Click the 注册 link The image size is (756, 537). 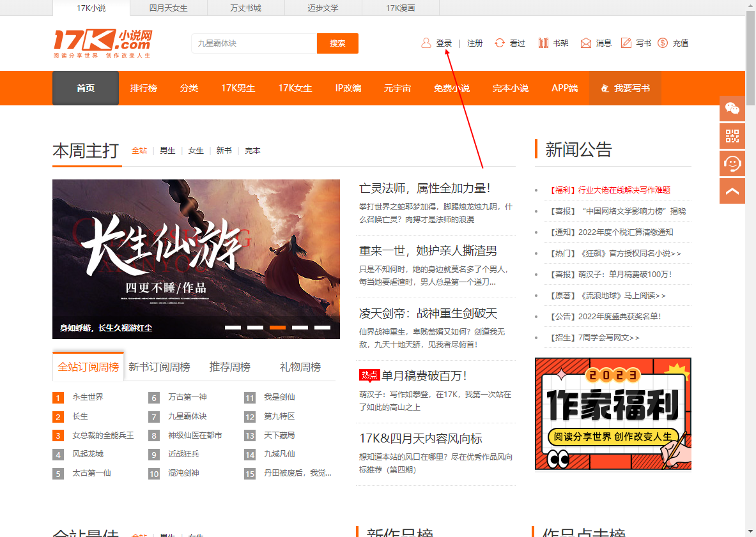475,43
